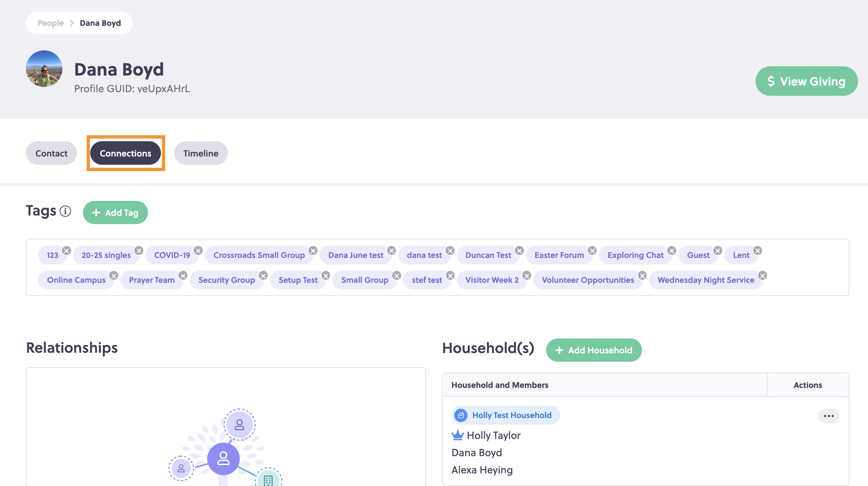
Task: Click the crown icon beside Holly Taylor
Action: coord(457,436)
